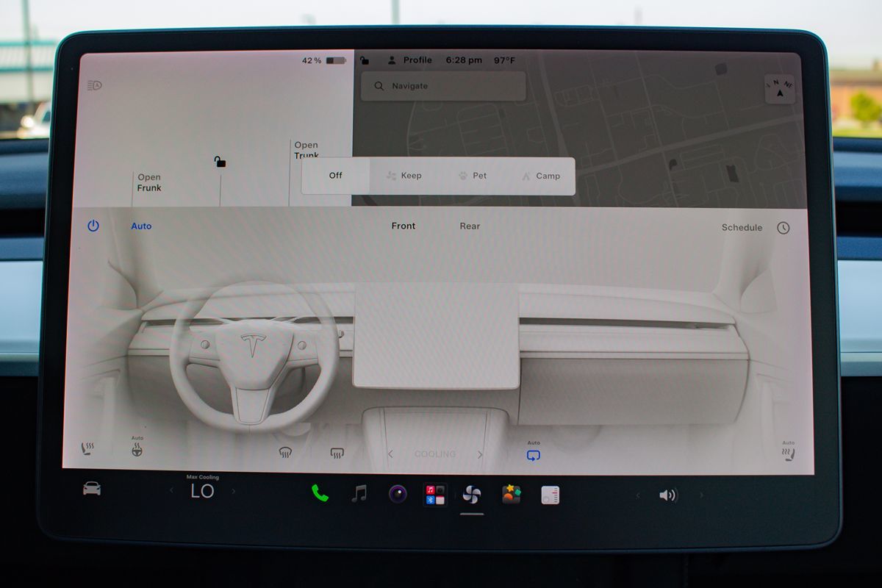The image size is (882, 588).
Task: Open the driver Profile menu
Action: (x=410, y=60)
